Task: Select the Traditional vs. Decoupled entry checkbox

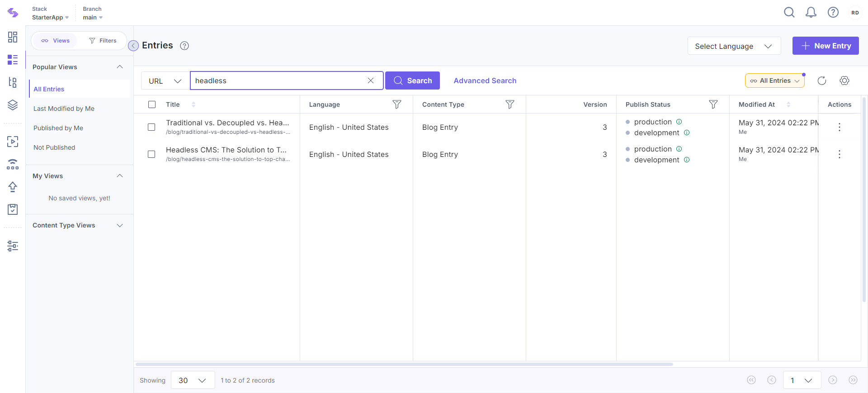Action: (151, 127)
